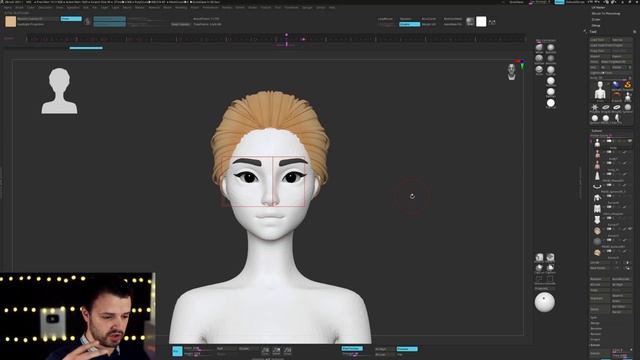Click the Save As button in Tool palette
The height and width of the screenshot is (360, 640).
tap(621, 40)
